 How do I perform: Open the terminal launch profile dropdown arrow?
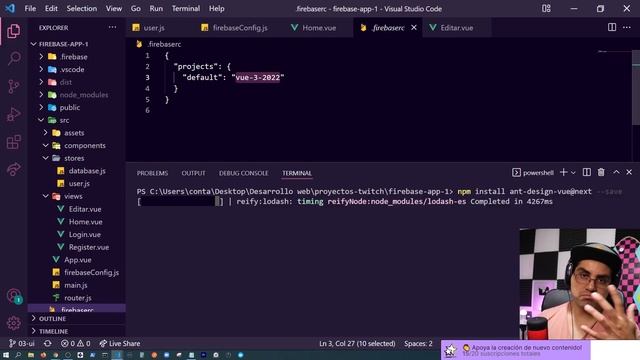(573, 173)
